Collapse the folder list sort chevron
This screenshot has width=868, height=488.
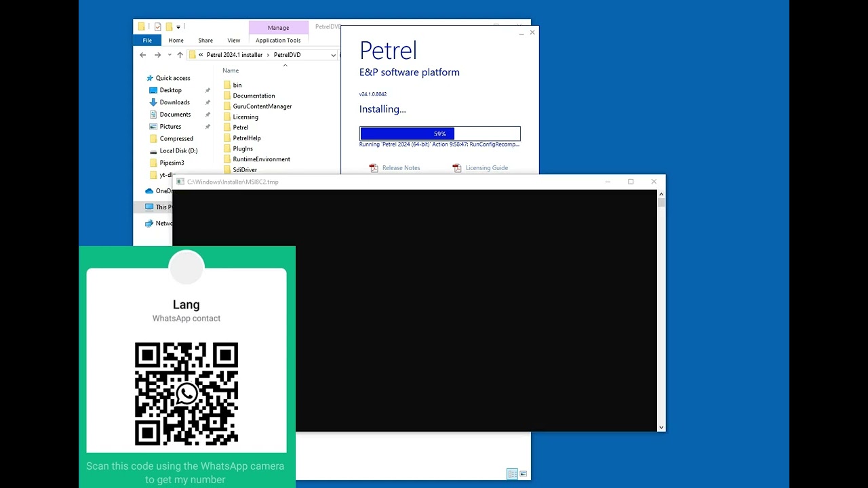(285, 65)
